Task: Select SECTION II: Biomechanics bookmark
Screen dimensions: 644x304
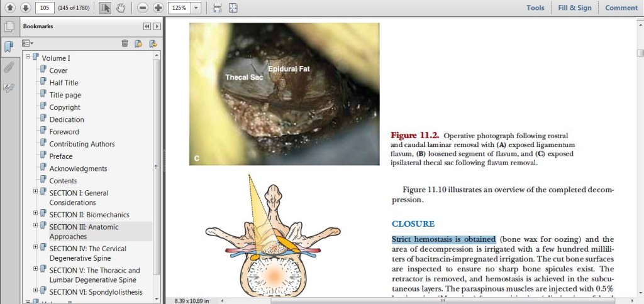Action: (x=89, y=215)
